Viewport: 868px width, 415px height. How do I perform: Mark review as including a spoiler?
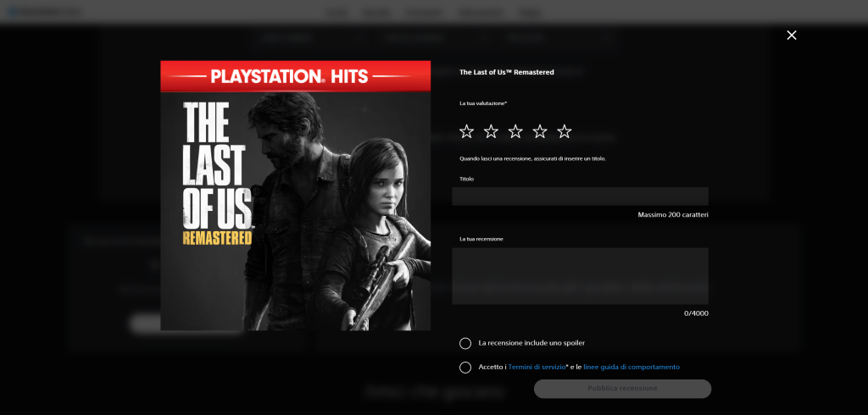(465, 344)
